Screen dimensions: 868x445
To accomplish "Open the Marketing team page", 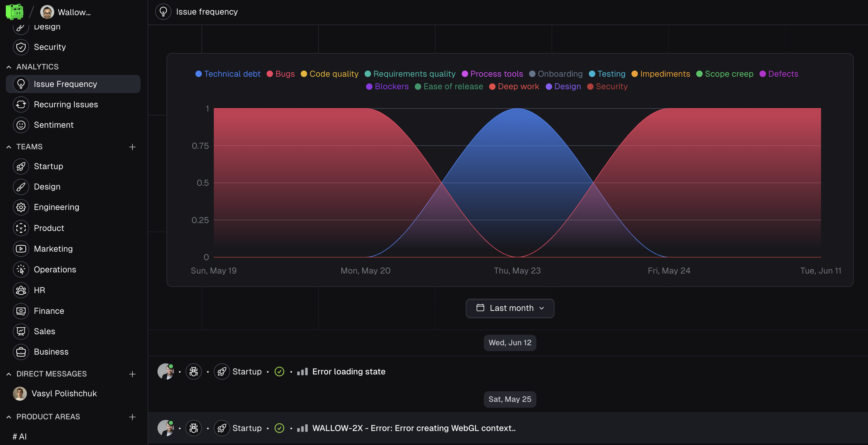I will pyautogui.click(x=53, y=249).
